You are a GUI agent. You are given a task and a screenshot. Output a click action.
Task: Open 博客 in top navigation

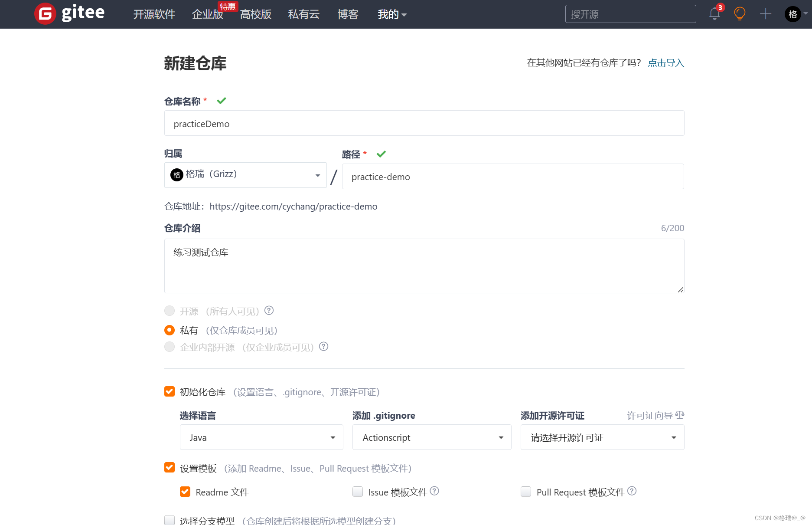click(x=348, y=14)
